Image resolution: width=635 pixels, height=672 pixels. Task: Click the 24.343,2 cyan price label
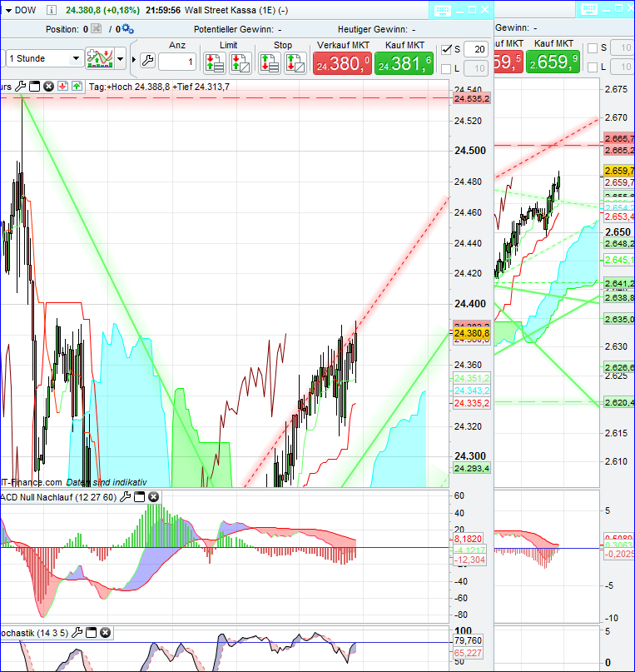[x=471, y=391]
